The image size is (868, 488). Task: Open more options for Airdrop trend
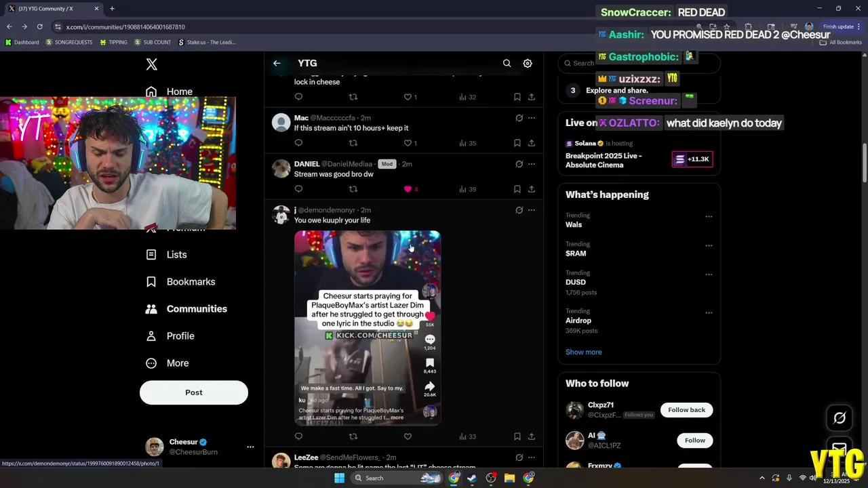tap(709, 313)
